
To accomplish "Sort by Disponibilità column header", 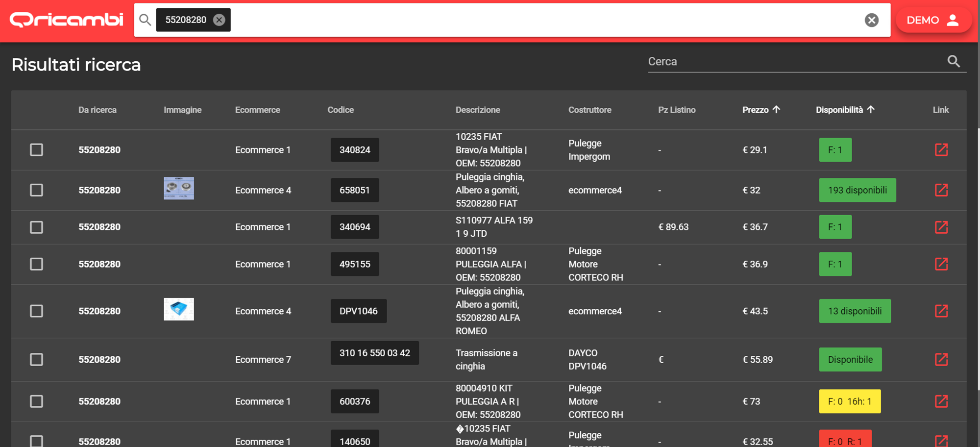I will (x=845, y=110).
